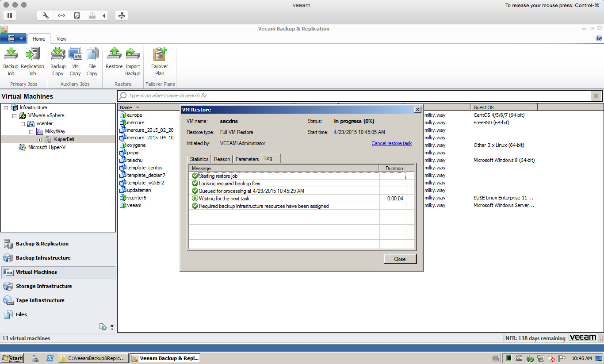
Task: Click the object name search field
Action: [354, 96]
